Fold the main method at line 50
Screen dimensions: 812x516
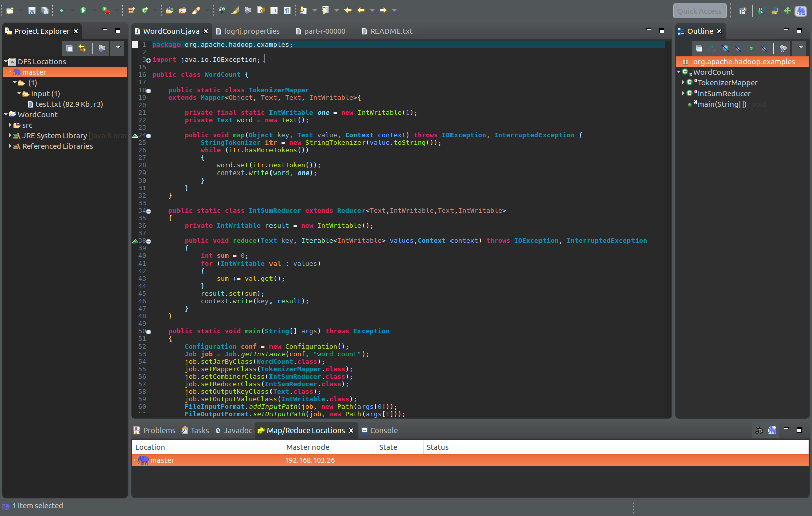[148, 332]
